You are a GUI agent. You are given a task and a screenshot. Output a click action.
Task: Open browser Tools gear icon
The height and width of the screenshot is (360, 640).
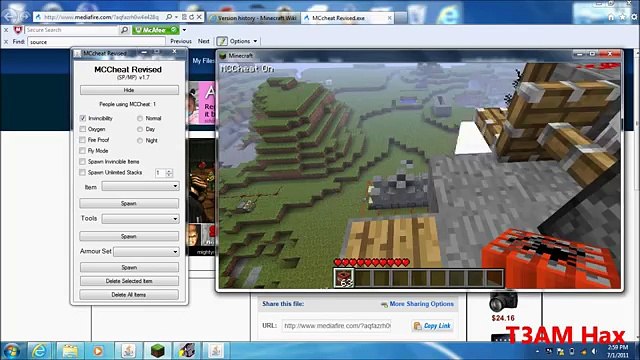tap(634, 17)
